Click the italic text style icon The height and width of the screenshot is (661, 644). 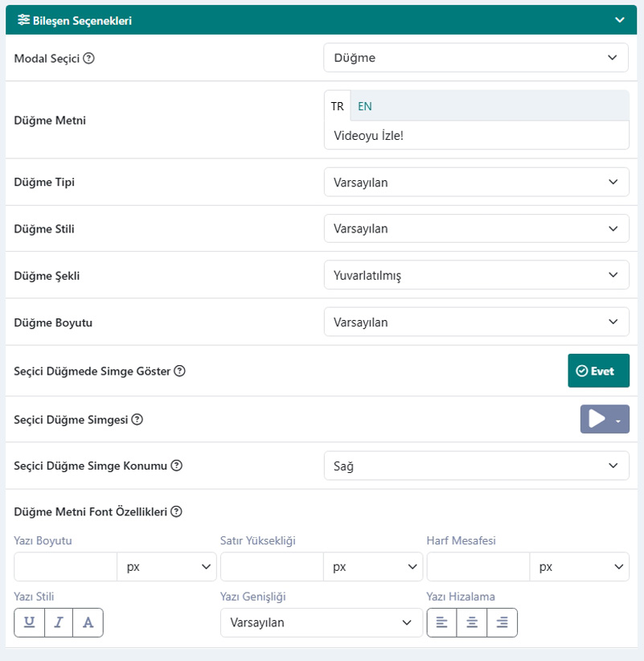point(59,622)
